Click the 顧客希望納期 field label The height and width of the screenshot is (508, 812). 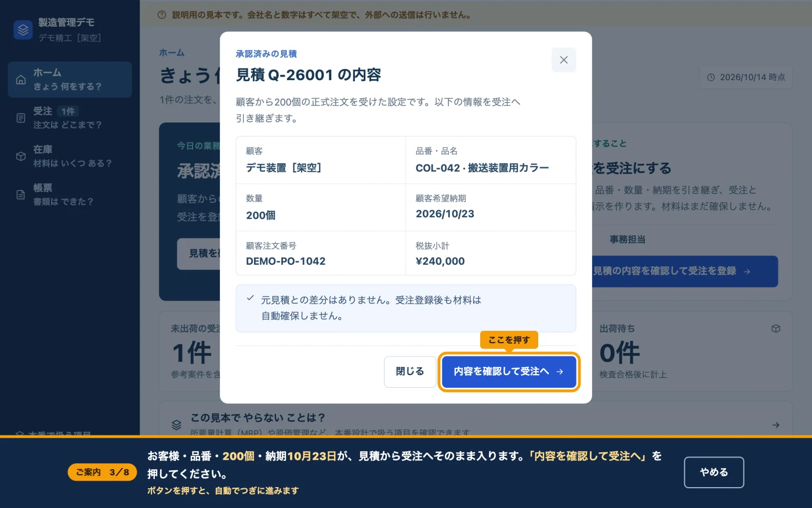point(441,198)
